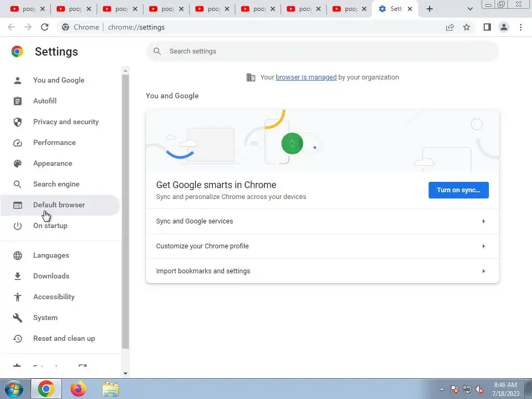This screenshot has width=532, height=399.
Task: Click the On startup power icon
Action: 18,226
